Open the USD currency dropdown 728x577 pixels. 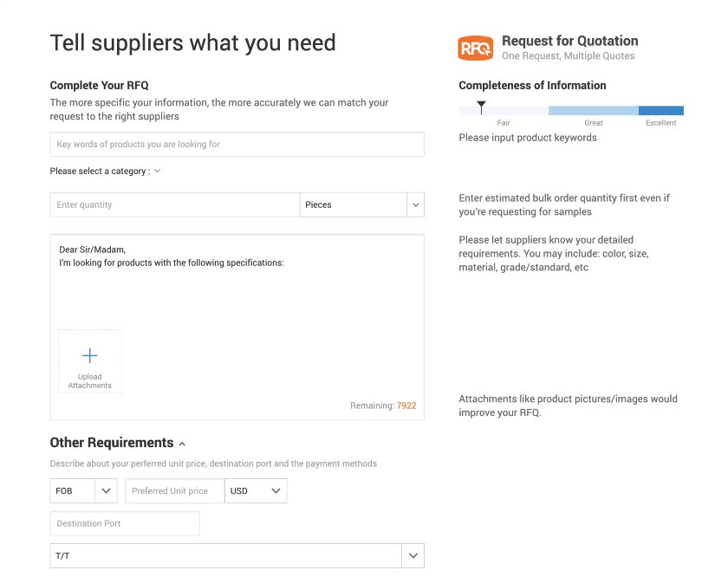[x=256, y=490]
